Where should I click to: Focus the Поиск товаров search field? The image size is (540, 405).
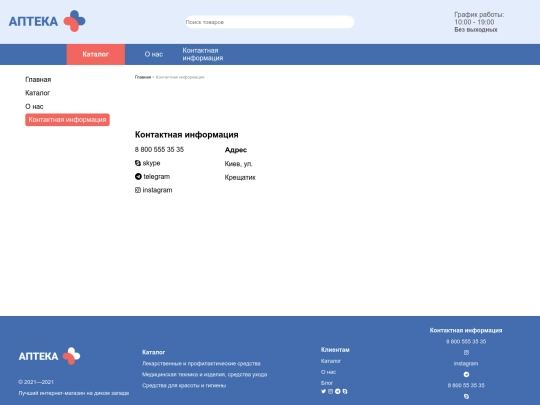tap(270, 22)
